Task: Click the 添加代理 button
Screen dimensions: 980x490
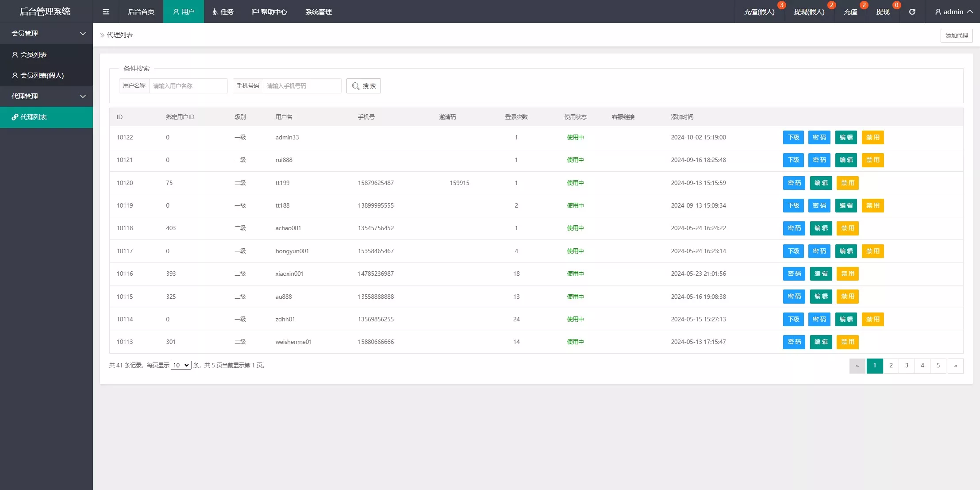Action: [956, 35]
